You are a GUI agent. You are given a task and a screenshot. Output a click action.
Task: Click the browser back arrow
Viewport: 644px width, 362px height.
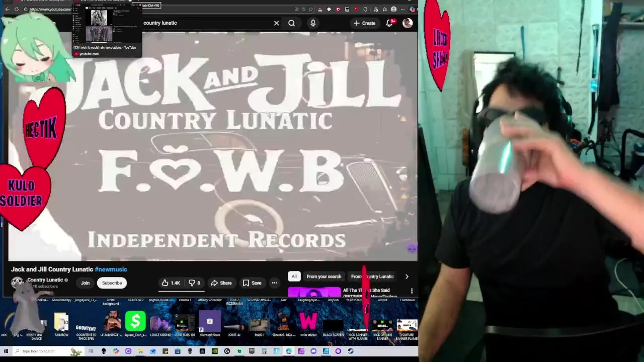[7, 9]
